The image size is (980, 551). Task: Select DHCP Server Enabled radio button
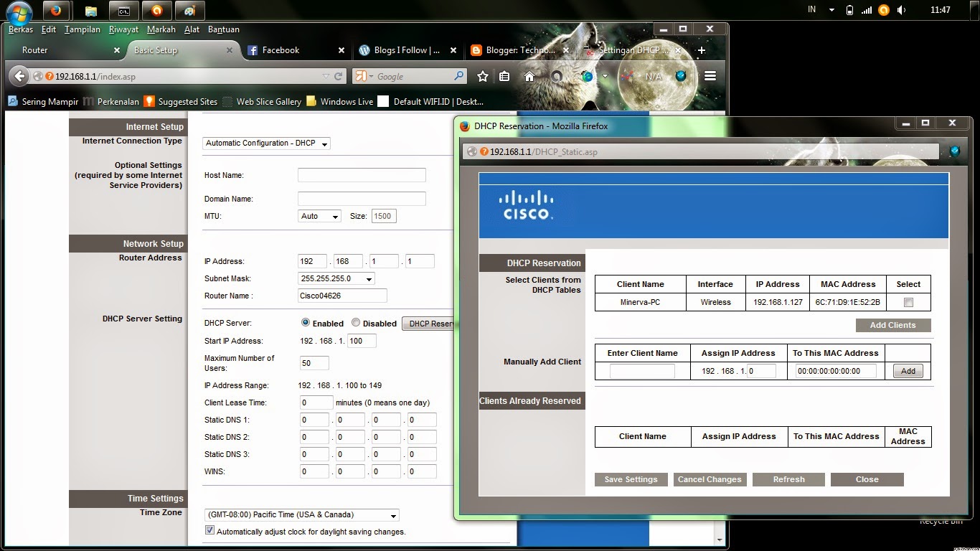tap(306, 323)
